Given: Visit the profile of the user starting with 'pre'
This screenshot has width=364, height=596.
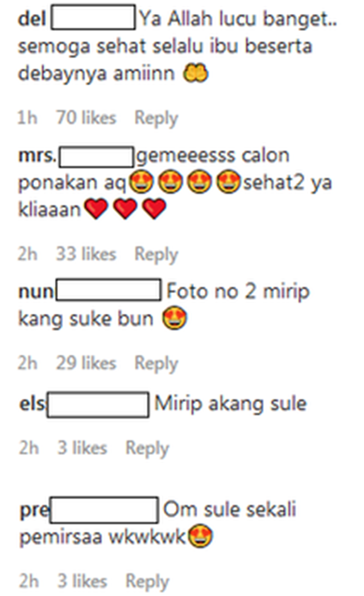Looking at the screenshot, I should tap(89, 509).
